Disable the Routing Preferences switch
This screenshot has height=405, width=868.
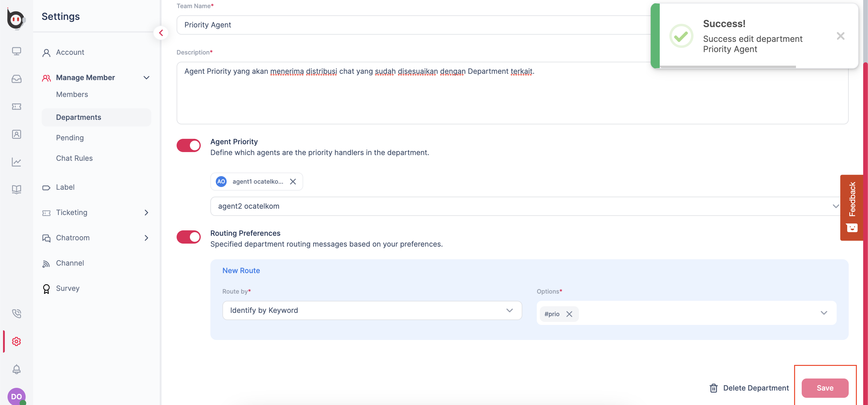[188, 237]
